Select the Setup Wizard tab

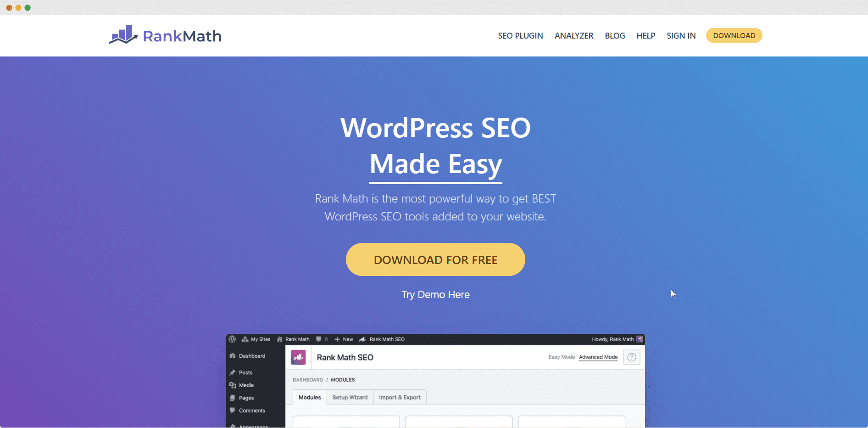(x=350, y=398)
